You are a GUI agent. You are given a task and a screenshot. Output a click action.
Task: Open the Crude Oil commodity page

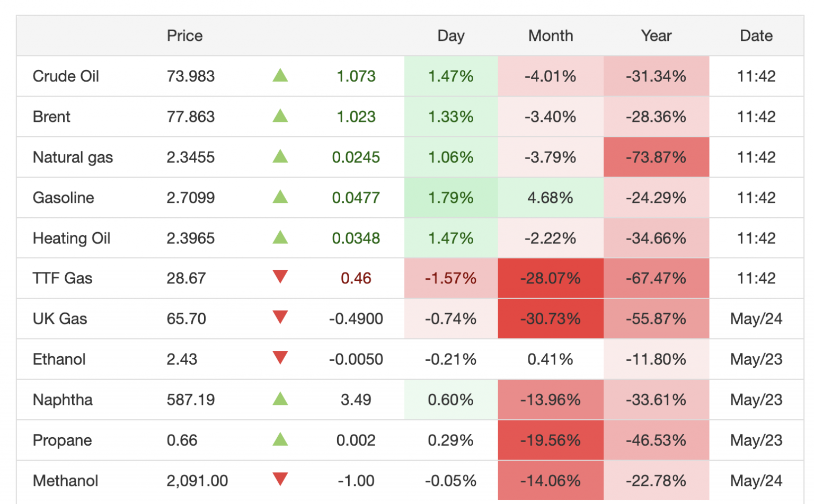66,76
